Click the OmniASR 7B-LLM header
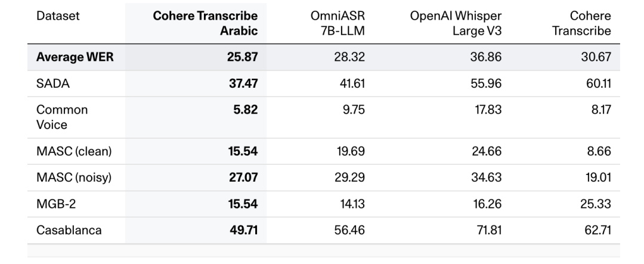The width and height of the screenshot is (644, 264). (x=338, y=23)
